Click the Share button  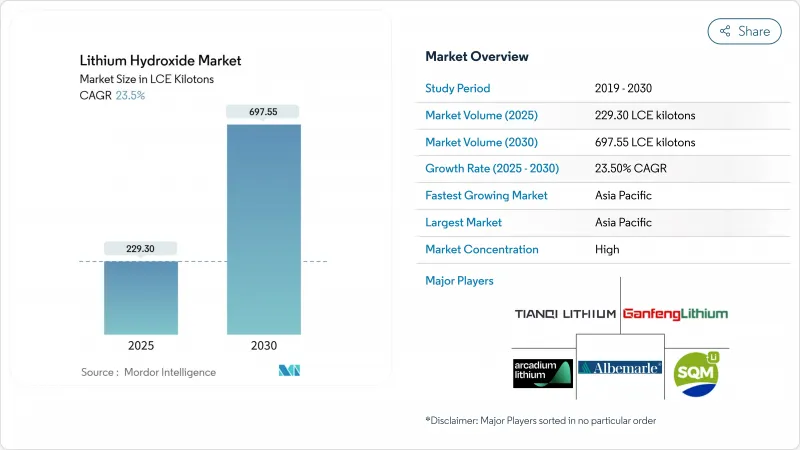point(744,31)
